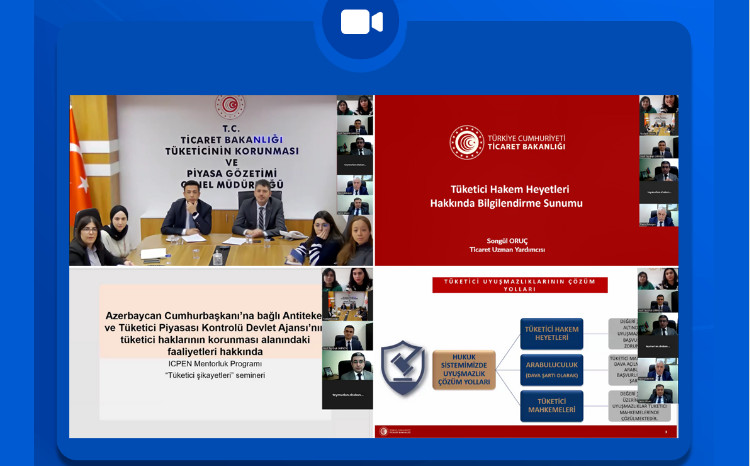The height and width of the screenshot is (466, 750).
Task: Click 'ICPEN Mentorluk Programı' text
Action: coord(215,364)
